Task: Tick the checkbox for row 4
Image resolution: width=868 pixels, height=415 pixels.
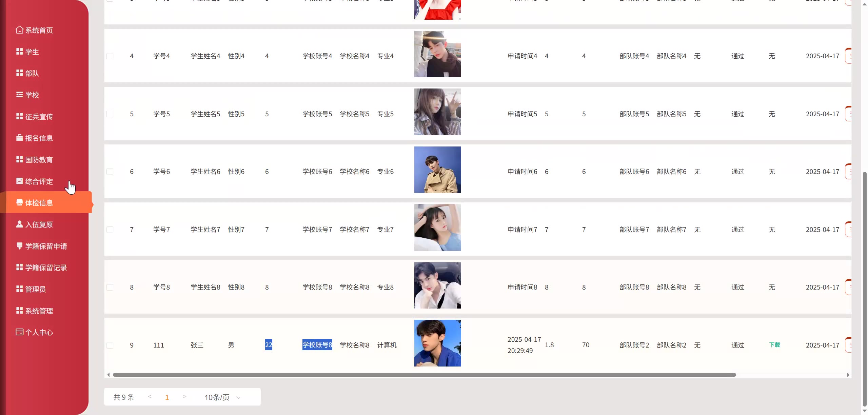Action: pos(110,56)
